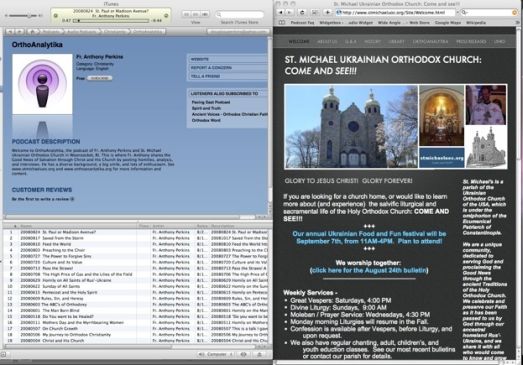This screenshot has height=365, width=523.
Task: Expand Safari's bookmarks bar overflow chevron
Action: pyautogui.click(x=518, y=23)
